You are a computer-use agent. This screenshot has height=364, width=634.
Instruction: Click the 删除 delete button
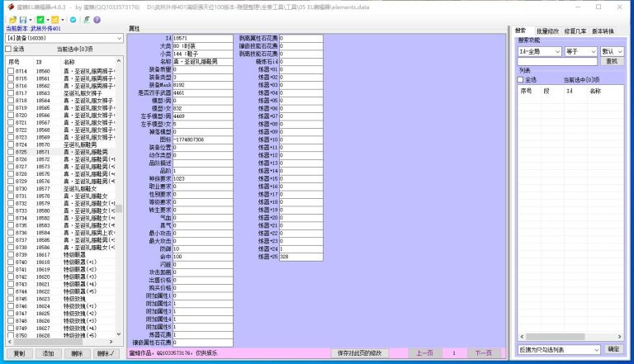click(77, 353)
